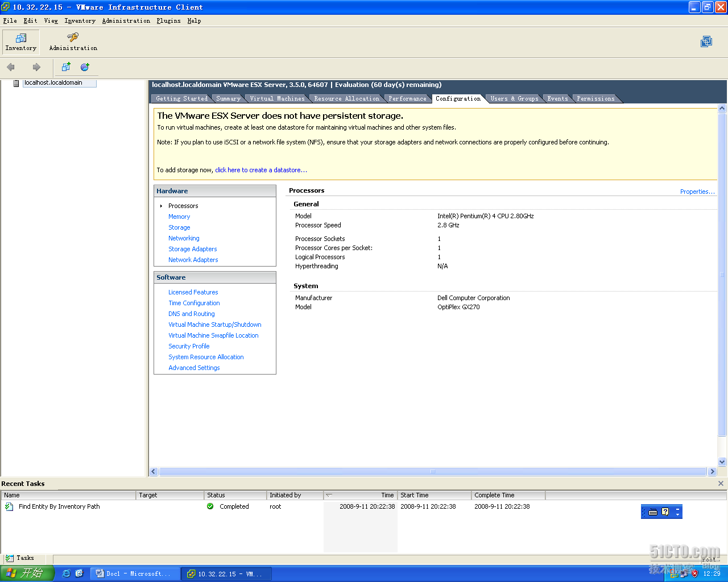
Task: Click the Tasks status bar icon
Action: (9, 558)
